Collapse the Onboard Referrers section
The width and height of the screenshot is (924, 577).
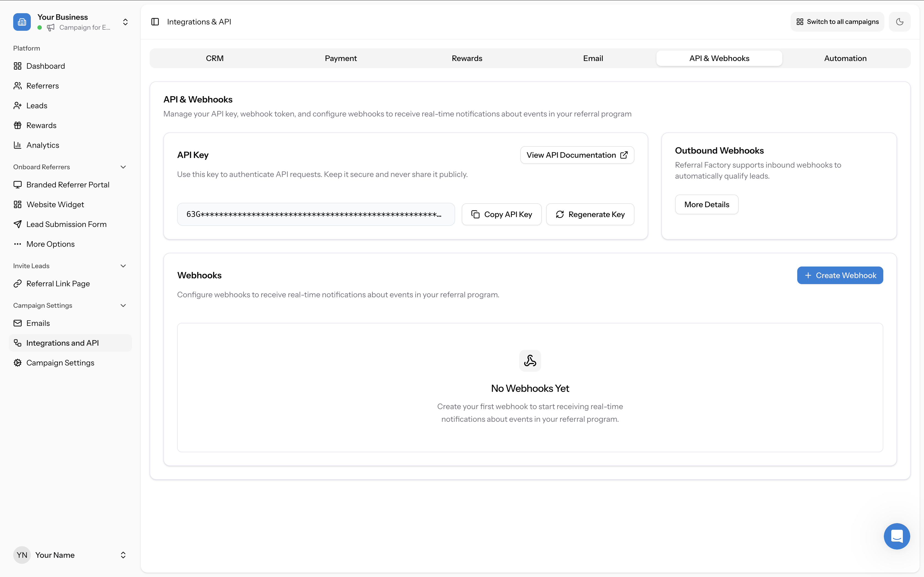tap(123, 167)
